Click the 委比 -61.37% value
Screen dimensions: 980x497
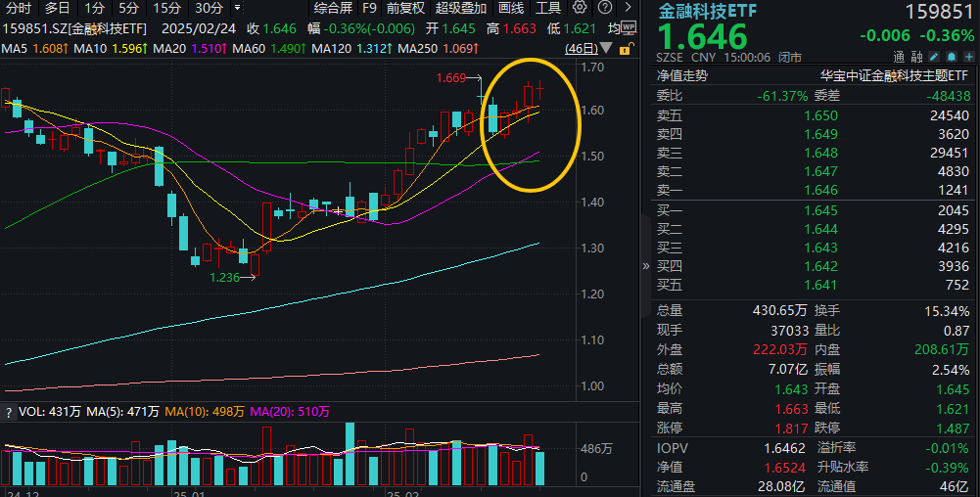point(782,96)
